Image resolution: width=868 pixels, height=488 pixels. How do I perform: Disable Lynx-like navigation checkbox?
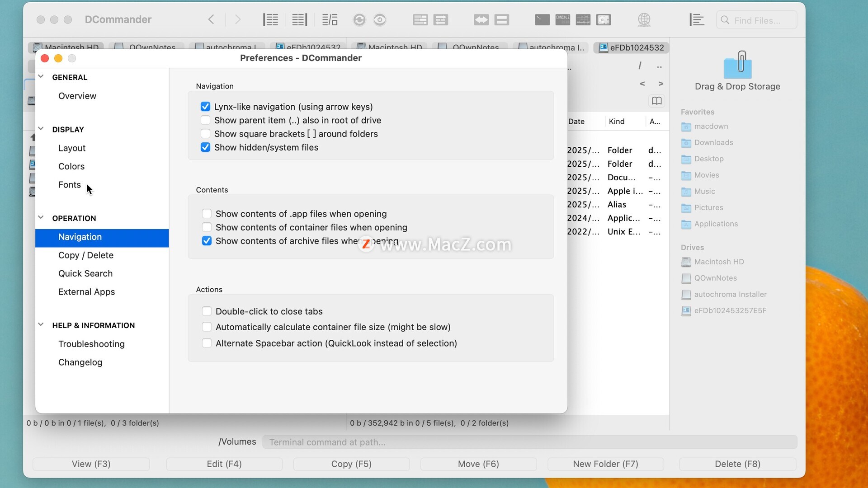[x=205, y=107]
